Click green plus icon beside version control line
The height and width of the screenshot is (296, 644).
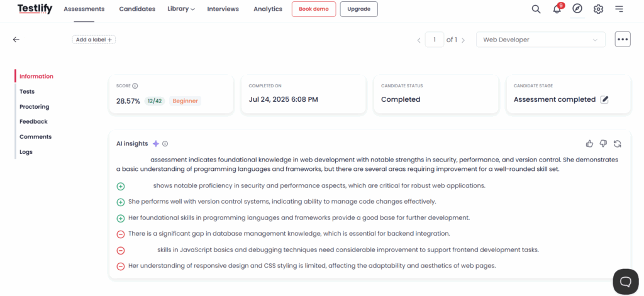120,202
